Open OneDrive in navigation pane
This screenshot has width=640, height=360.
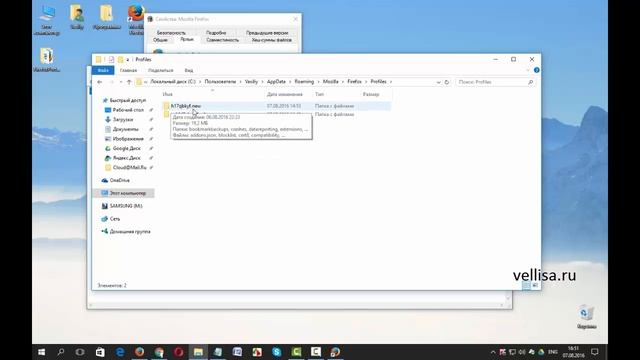119,180
